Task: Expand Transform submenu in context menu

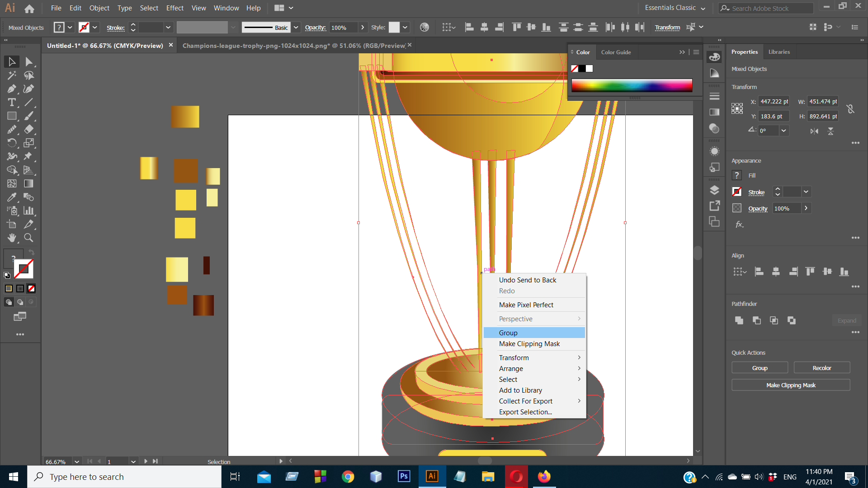Action: pos(534,357)
